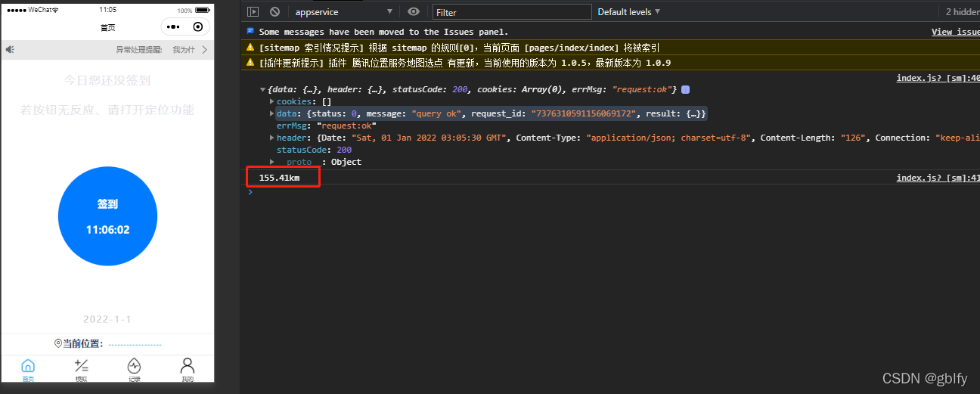Viewport: 980px width, 394px height.
Task: Close mini program via capsule circle icon
Action: click(197, 27)
